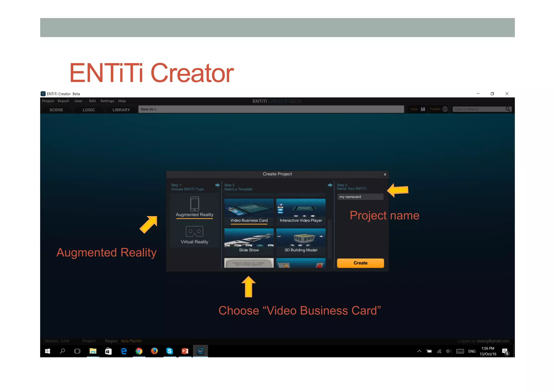The image size is (555, 392).
Task: Switch to the SCENE tab
Action: tap(56, 110)
